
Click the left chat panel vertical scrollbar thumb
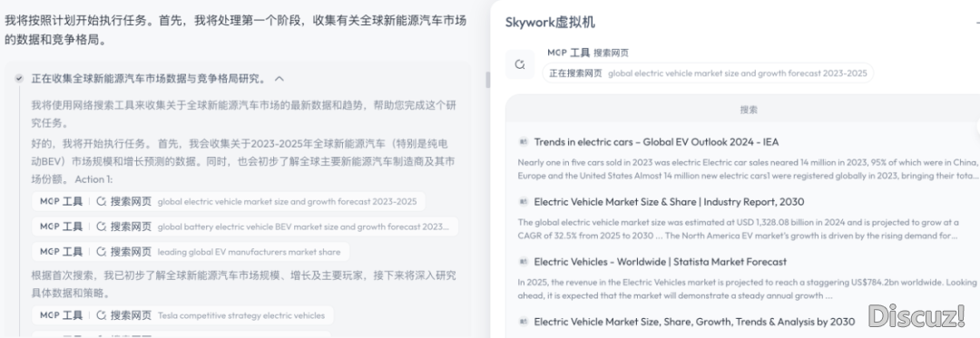[x=488, y=80]
